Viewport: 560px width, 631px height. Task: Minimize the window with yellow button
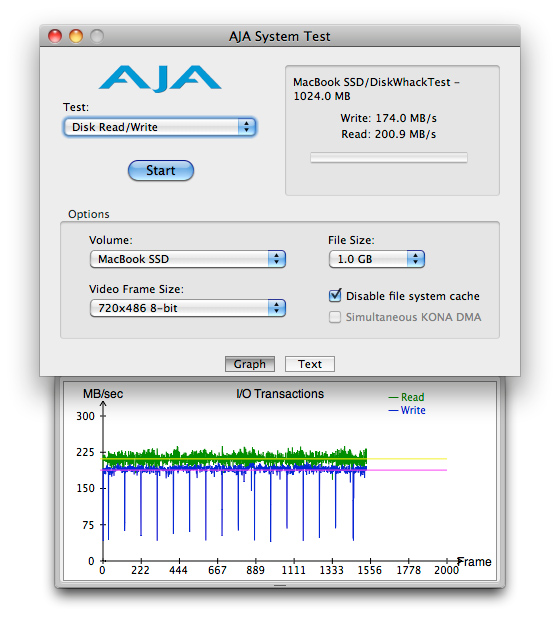76,36
